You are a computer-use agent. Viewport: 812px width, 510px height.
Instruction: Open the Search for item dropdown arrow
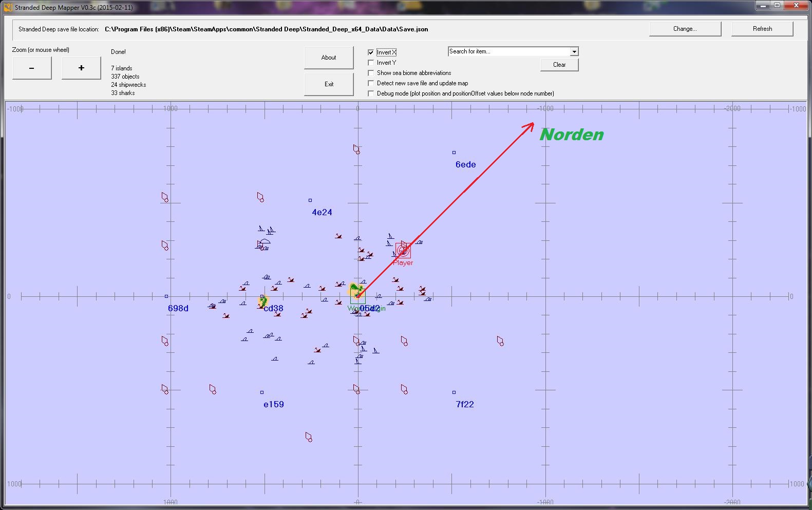coord(574,52)
